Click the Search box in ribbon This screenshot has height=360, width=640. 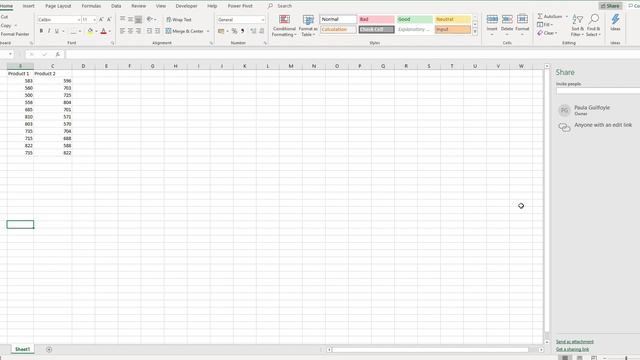(284, 6)
